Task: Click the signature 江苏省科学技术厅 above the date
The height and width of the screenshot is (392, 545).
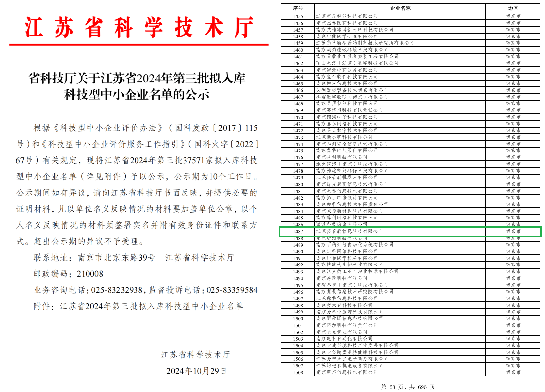Action: coord(195,355)
